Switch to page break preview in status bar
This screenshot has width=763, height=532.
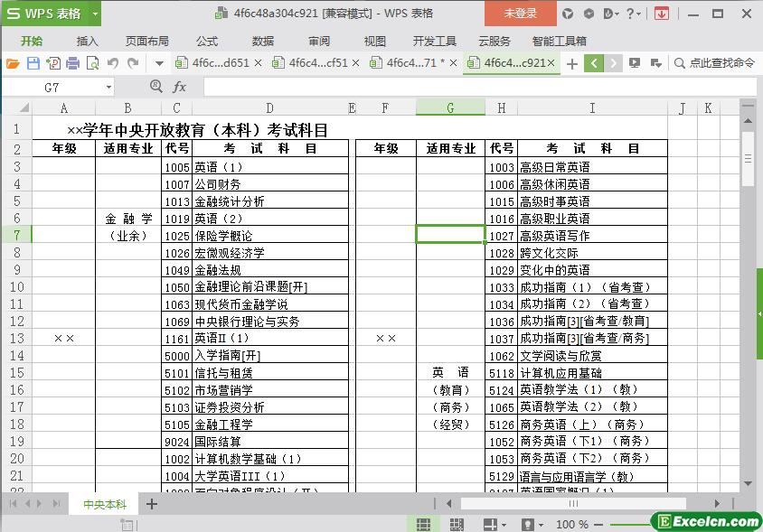tap(457, 524)
